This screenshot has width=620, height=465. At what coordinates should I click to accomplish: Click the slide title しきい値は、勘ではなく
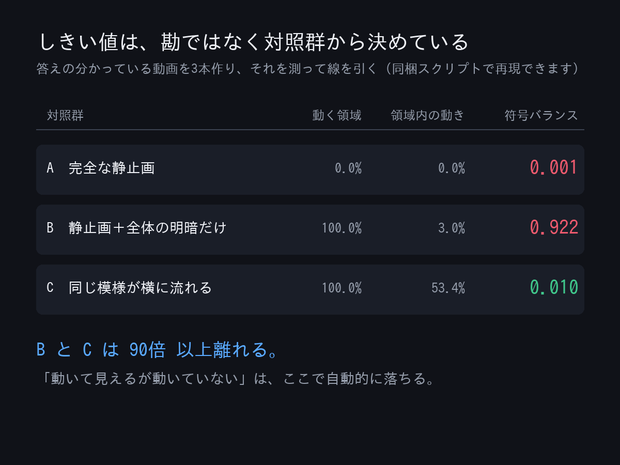click(x=254, y=42)
